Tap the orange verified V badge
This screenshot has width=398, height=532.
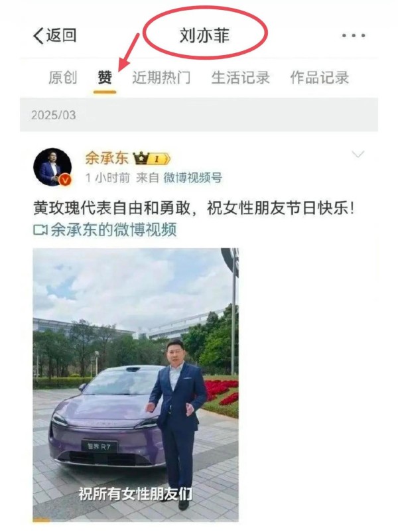click(x=65, y=179)
